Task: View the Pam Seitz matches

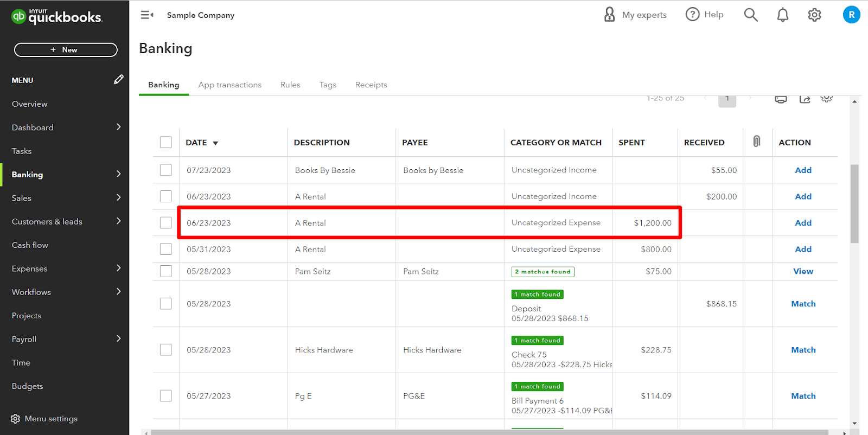Action: pos(803,271)
